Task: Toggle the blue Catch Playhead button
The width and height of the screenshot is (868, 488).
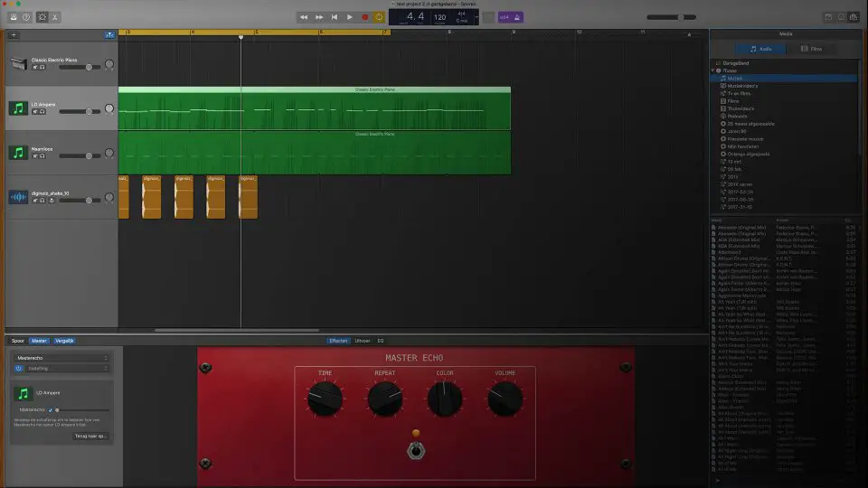Action: point(109,35)
